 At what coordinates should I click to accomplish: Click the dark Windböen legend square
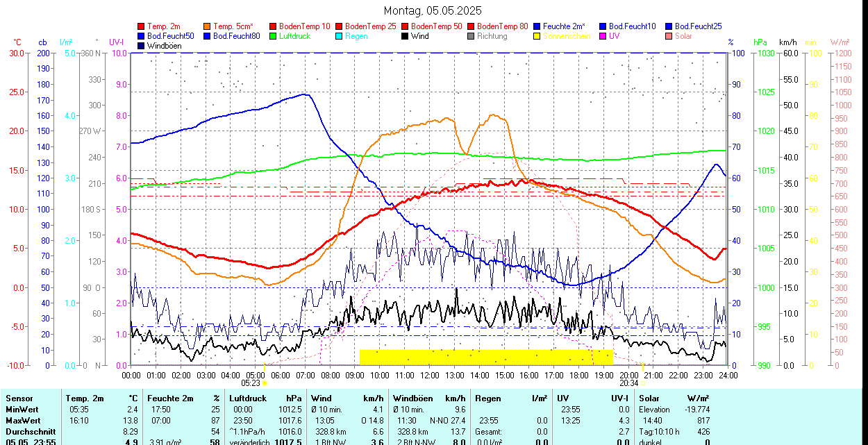point(142,46)
